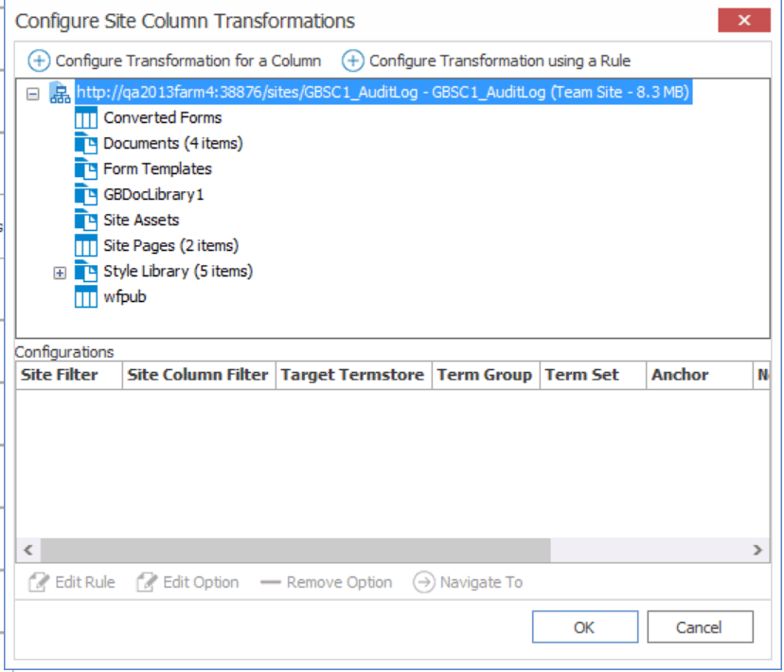Click the Site Column Filter column header
784x672 pixels.
pos(197,375)
